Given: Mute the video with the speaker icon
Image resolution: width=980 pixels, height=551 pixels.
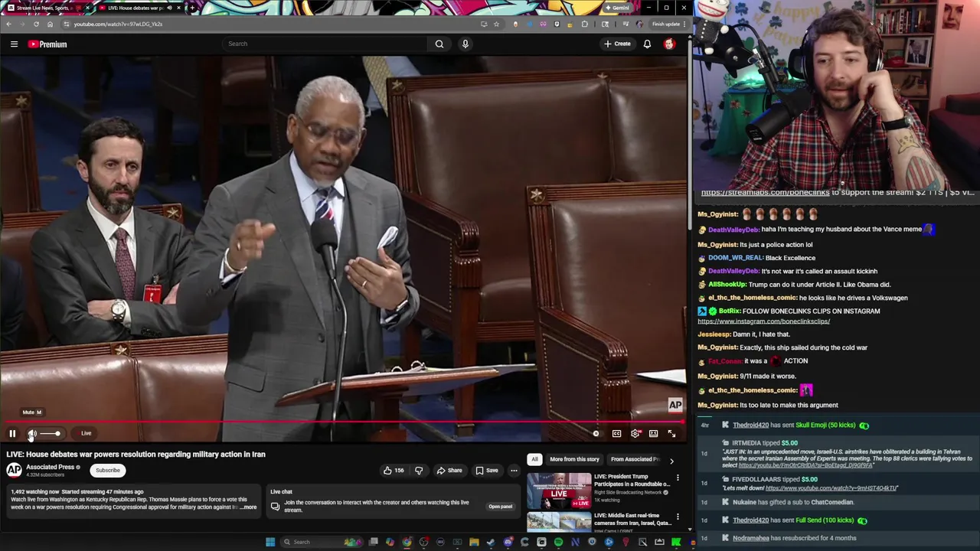Looking at the screenshot, I should 32,434.
